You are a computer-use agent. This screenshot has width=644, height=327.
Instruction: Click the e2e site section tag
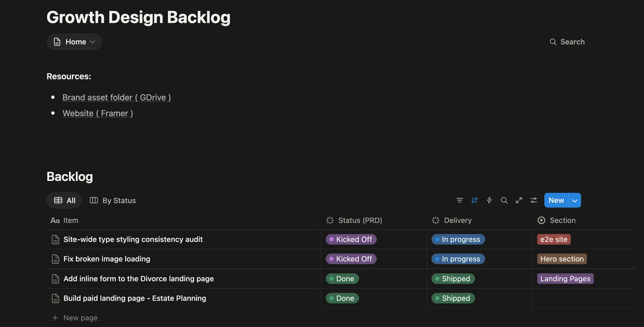(554, 239)
